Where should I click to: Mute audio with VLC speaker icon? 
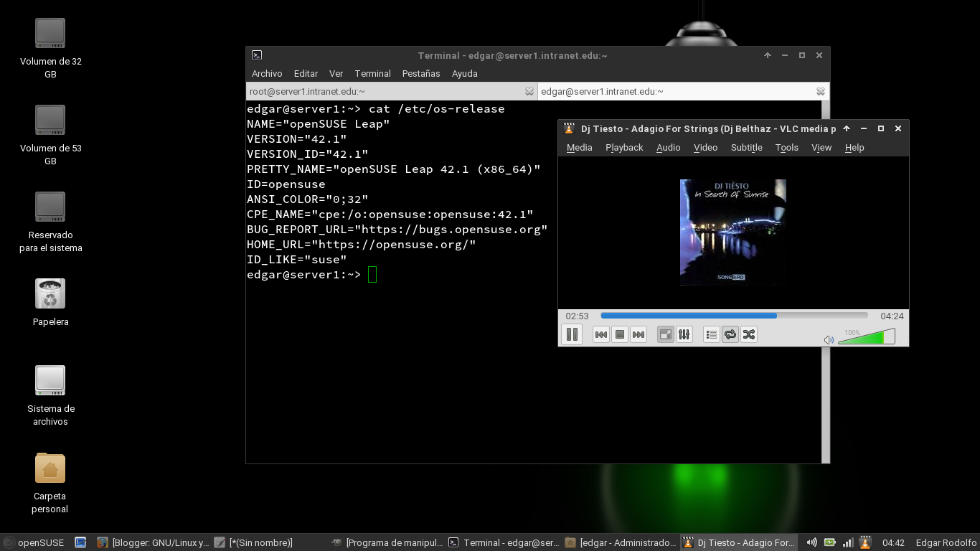click(829, 339)
